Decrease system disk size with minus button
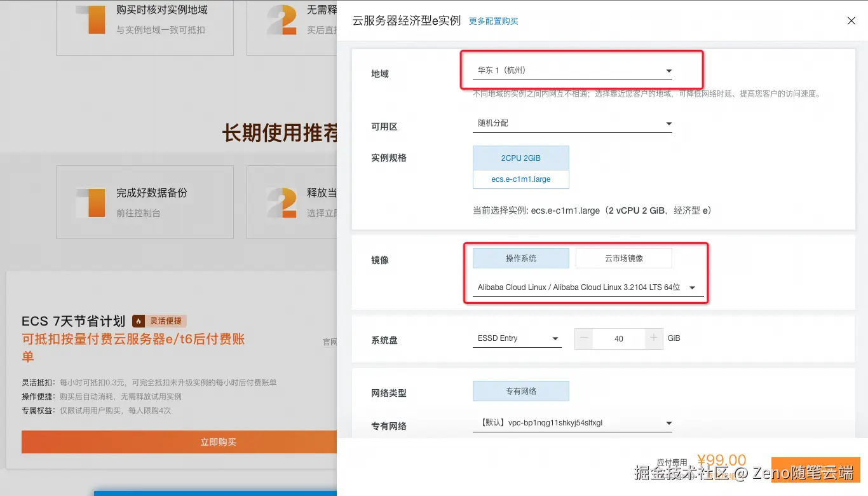Viewport: 868px width, 496px height. coord(585,339)
